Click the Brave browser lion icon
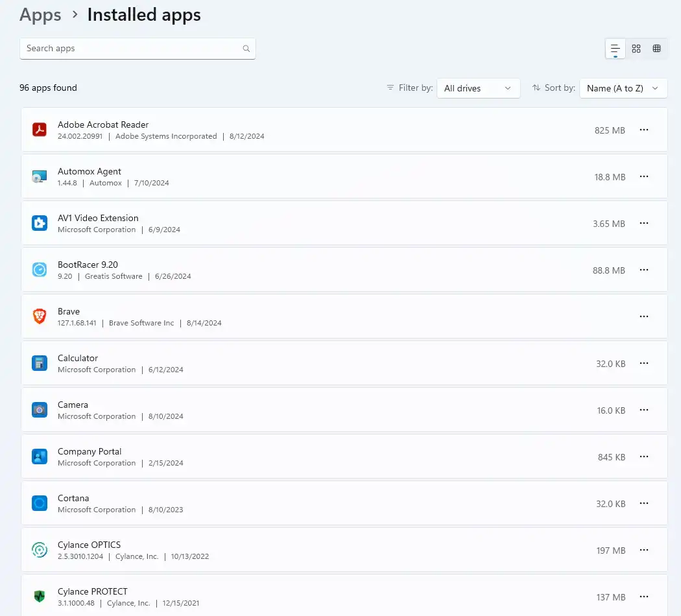The image size is (681, 616). (40, 316)
